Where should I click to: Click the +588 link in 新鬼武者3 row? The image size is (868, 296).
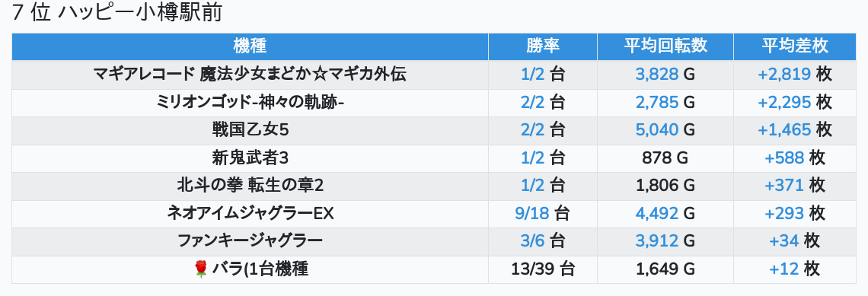[784, 158]
